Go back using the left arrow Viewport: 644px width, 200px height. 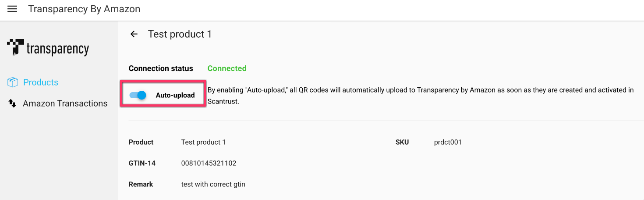134,34
